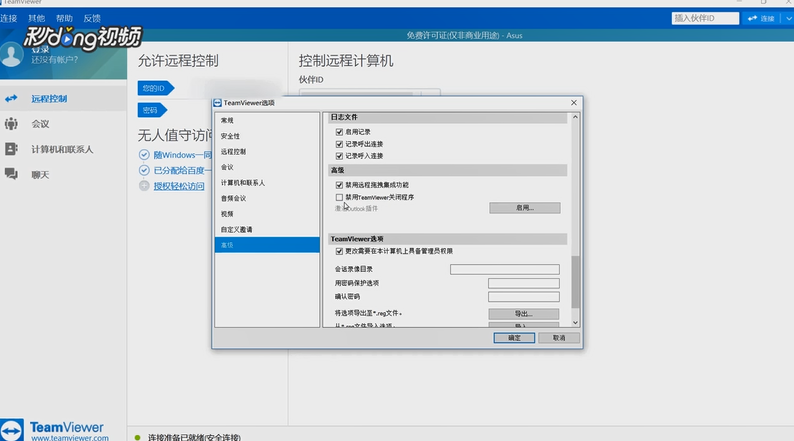This screenshot has height=441, width=794.
Task: Click the scrollbar down arrow in options
Action: pyautogui.click(x=575, y=323)
